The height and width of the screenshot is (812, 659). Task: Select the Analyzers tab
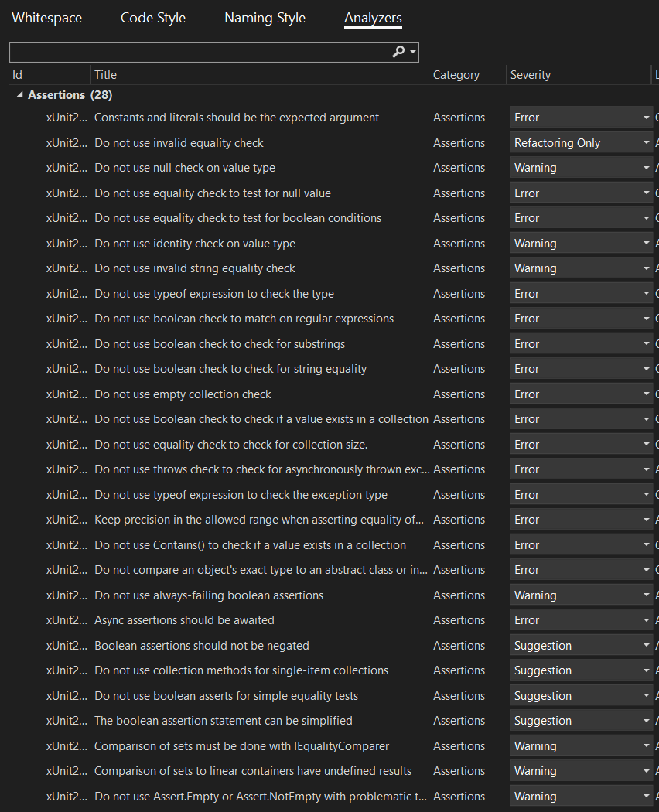(373, 18)
